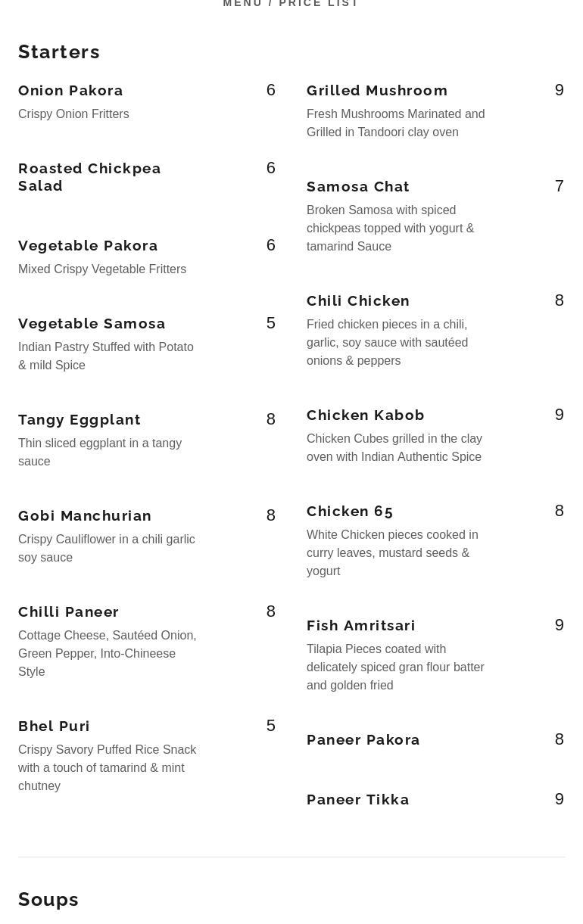
Task: Select the Chicken Kabob title
Action: click(x=366, y=415)
